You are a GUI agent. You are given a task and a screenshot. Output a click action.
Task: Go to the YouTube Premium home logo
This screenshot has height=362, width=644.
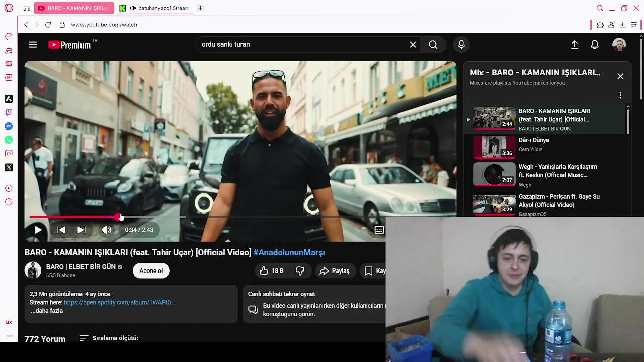pos(69,45)
